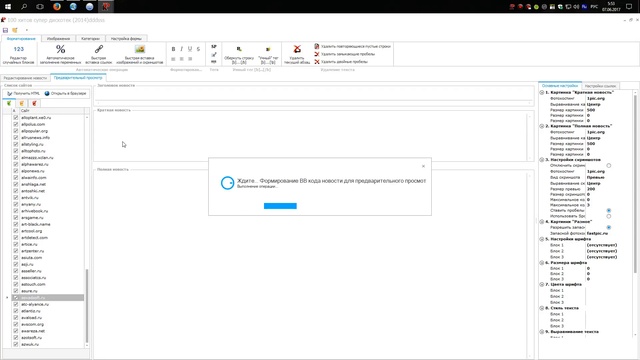The width and height of the screenshot is (640, 360).
Task: Click the red icon above the site list
Action: click(34, 103)
